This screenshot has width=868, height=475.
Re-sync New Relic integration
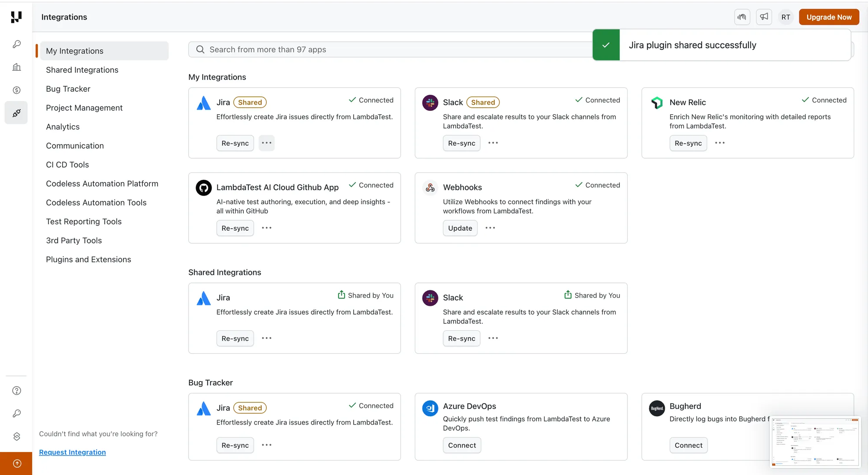(x=688, y=143)
